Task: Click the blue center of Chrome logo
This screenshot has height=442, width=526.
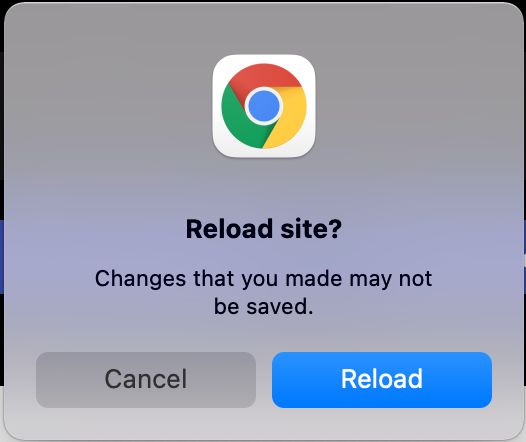Action: pos(264,106)
